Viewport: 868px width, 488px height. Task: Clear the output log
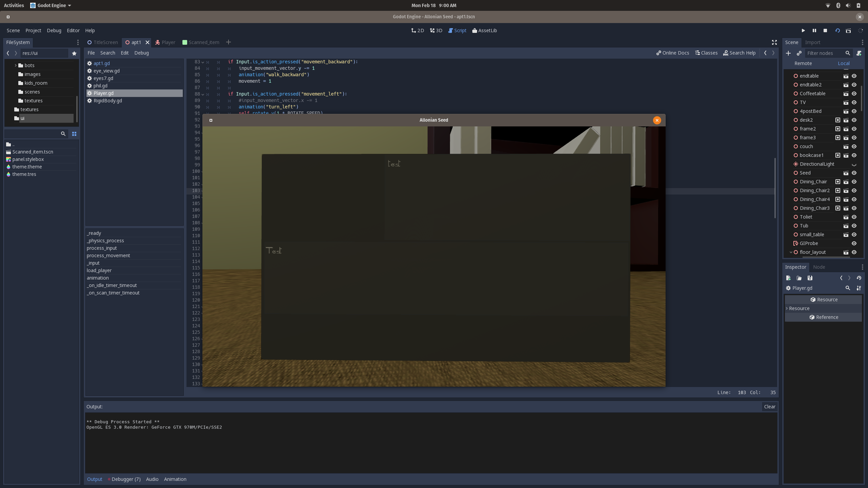(x=769, y=406)
